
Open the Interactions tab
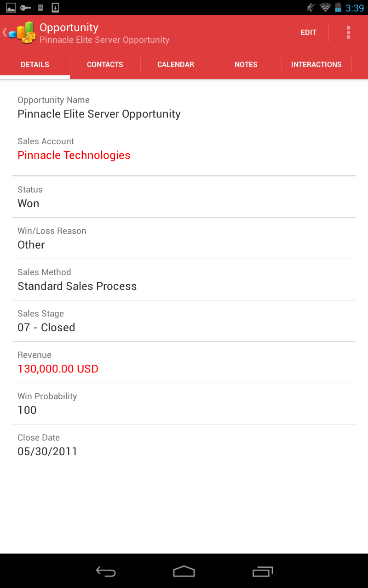(x=316, y=65)
